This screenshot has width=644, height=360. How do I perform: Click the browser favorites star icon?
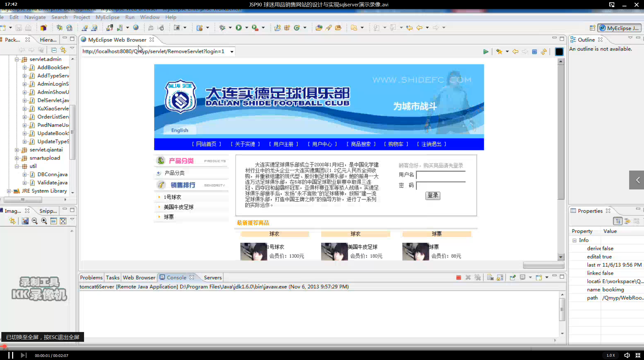point(499,52)
